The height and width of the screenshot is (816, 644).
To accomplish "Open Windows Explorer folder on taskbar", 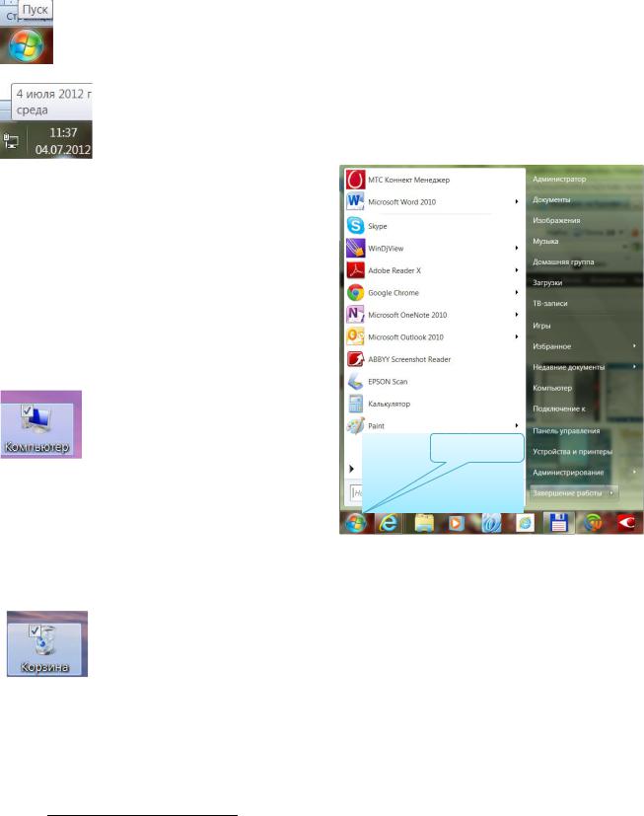I will [x=424, y=523].
